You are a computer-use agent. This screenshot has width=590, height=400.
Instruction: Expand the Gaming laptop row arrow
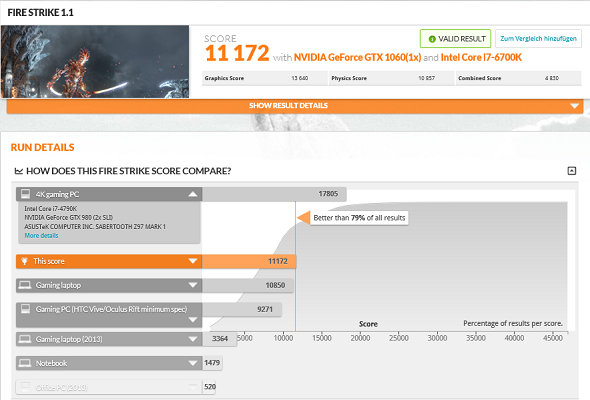coord(193,285)
